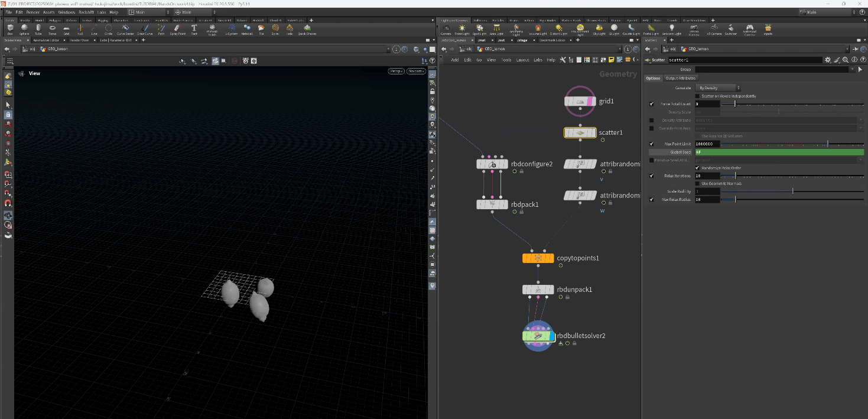Screen dimensions: 868x419
Task: Open the scatter parameter gear menu
Action: point(827,60)
